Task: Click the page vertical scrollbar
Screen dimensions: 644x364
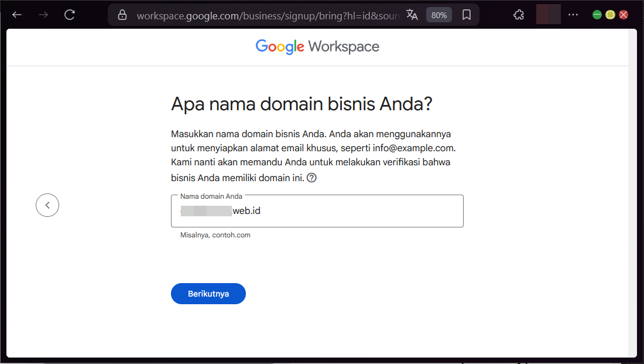Action: tap(632, 192)
